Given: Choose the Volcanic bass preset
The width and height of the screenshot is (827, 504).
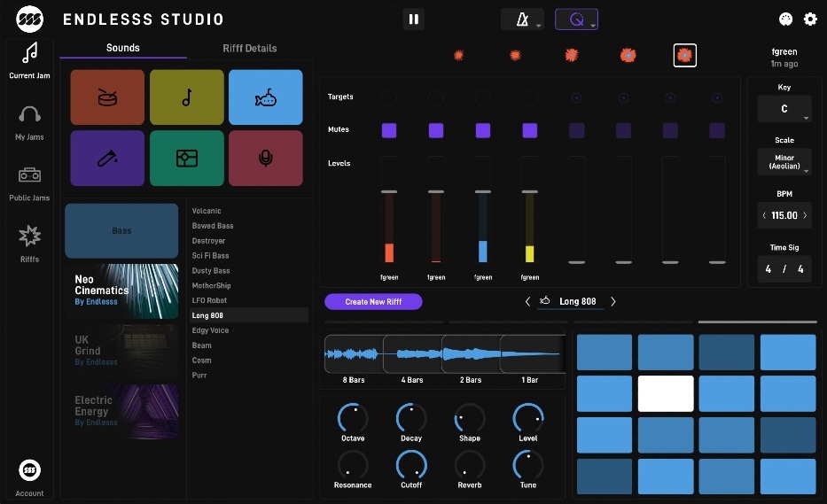Looking at the screenshot, I should 207,211.
